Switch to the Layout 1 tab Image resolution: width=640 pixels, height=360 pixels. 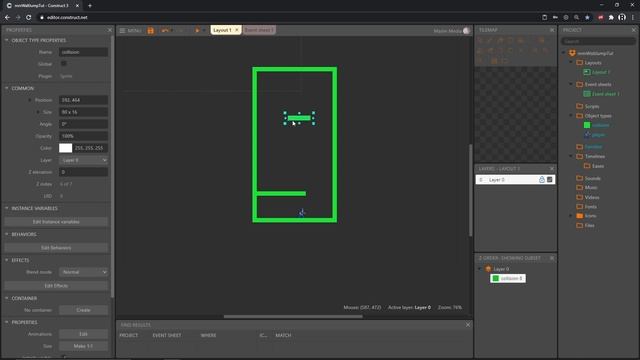(222, 30)
